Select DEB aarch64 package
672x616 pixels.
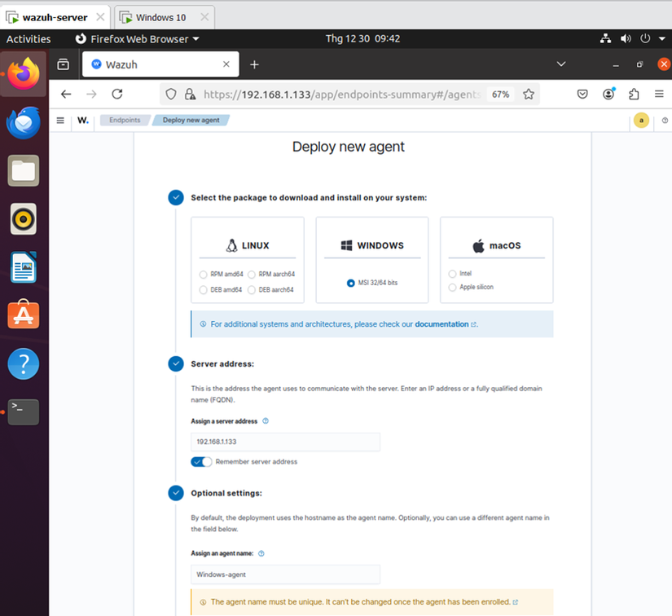(252, 290)
